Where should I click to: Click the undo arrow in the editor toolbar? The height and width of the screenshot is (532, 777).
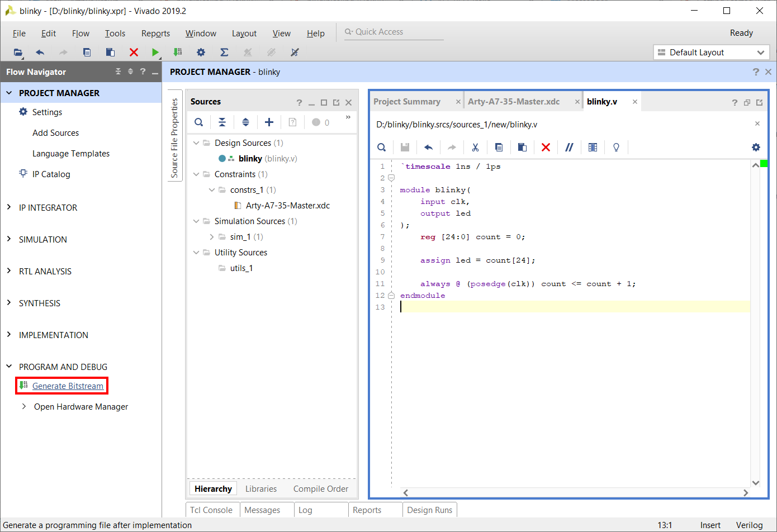[x=428, y=148]
